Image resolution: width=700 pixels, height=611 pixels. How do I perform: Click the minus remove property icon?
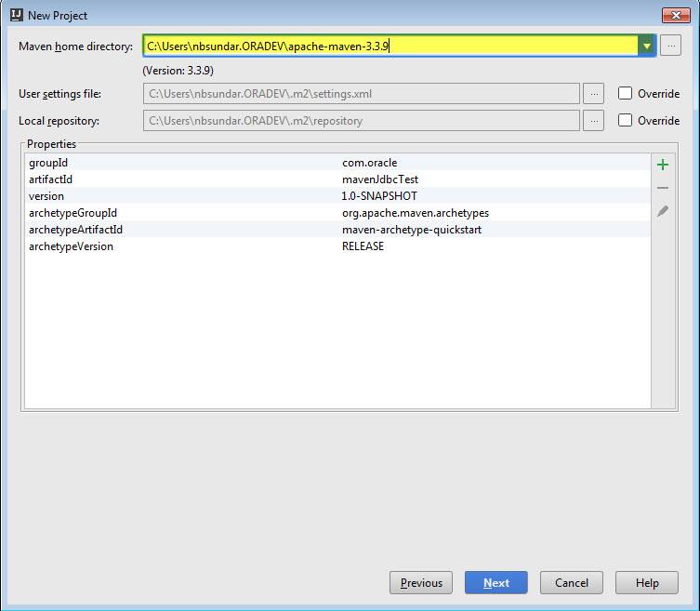click(x=663, y=188)
